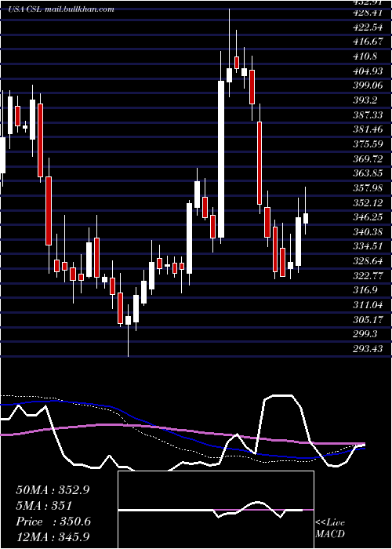Click the Price : 350.6 readout
The width and height of the screenshot is (392, 549).
coord(53,522)
